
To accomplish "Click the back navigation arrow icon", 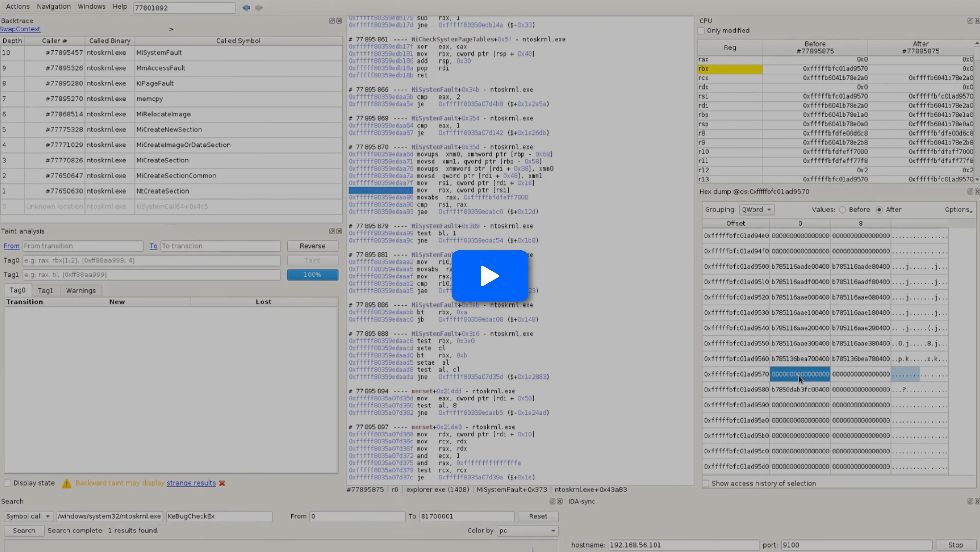I will coord(246,8).
